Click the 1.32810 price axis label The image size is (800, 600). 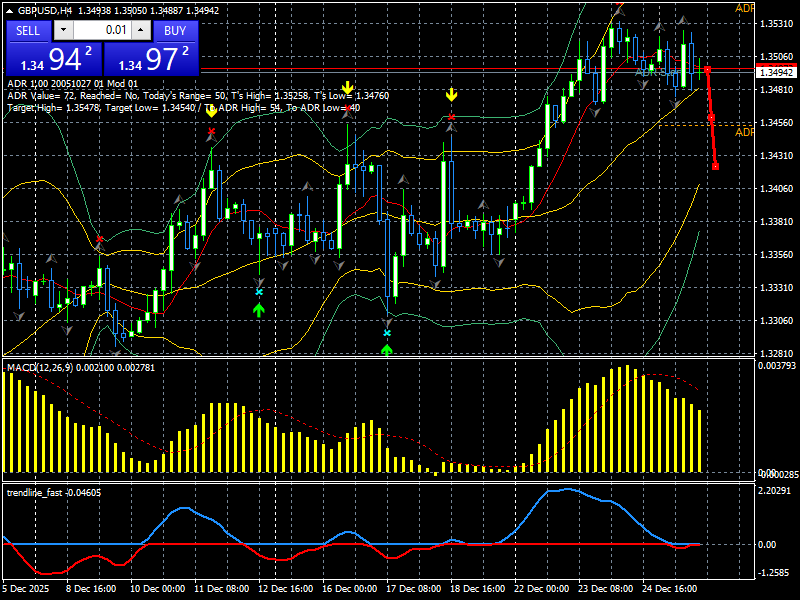pos(777,354)
